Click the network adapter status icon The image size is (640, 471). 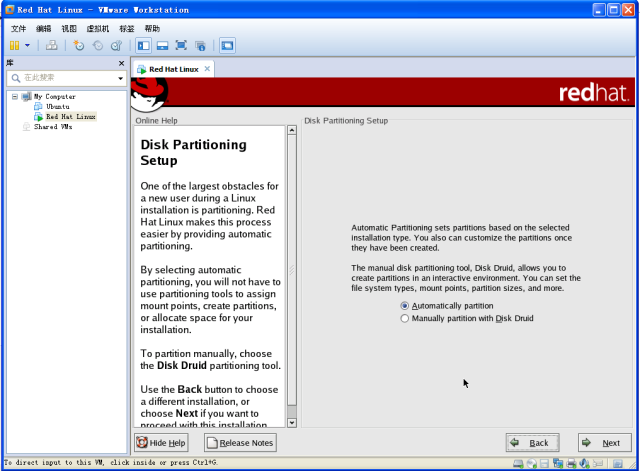(558, 464)
